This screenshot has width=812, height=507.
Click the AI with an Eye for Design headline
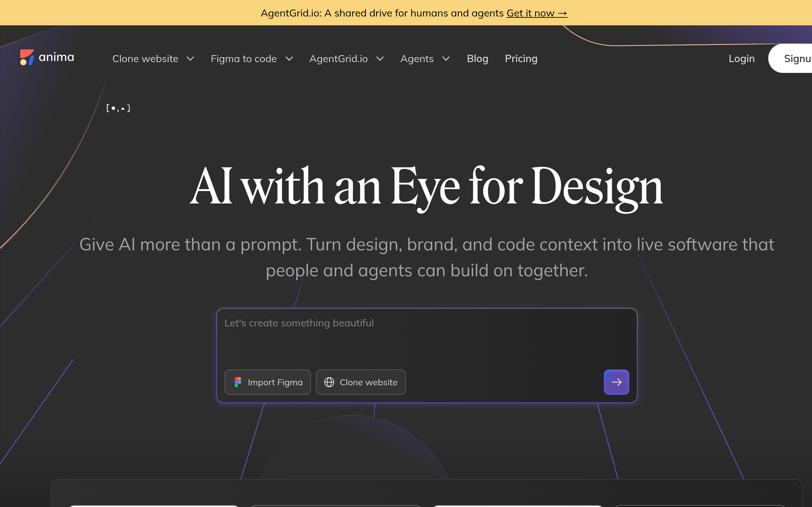[x=427, y=186]
